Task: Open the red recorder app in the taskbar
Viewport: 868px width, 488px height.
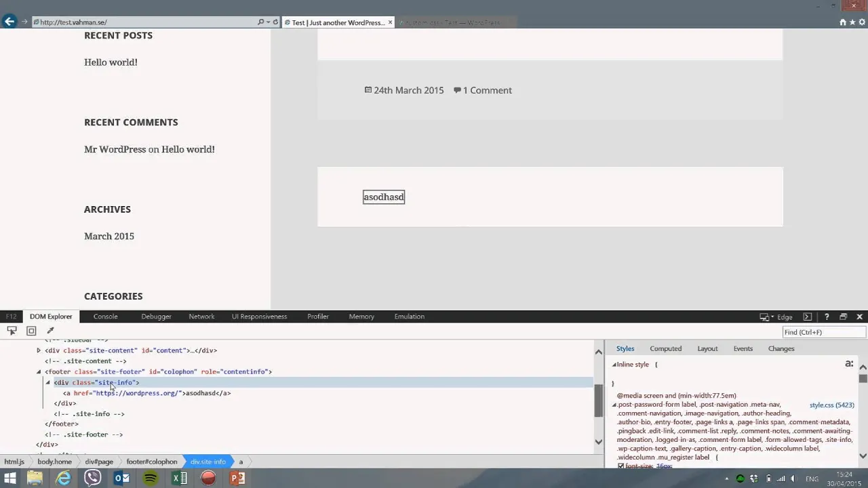Action: (208, 478)
